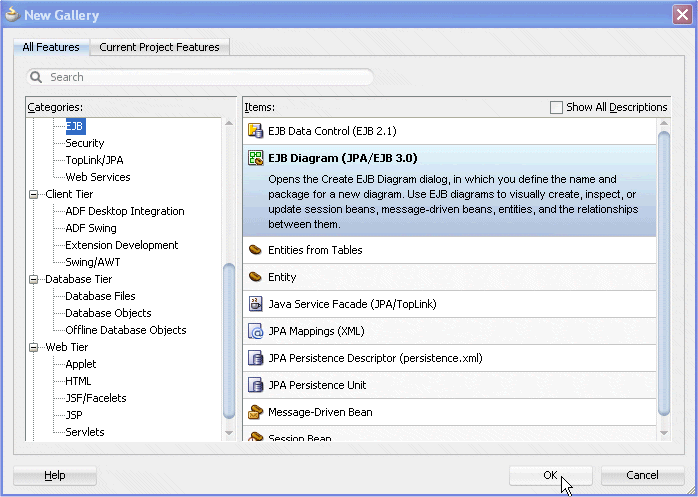Click the Java Service Facade icon
Screen dimensions: 698x497
pyautogui.click(x=256, y=304)
